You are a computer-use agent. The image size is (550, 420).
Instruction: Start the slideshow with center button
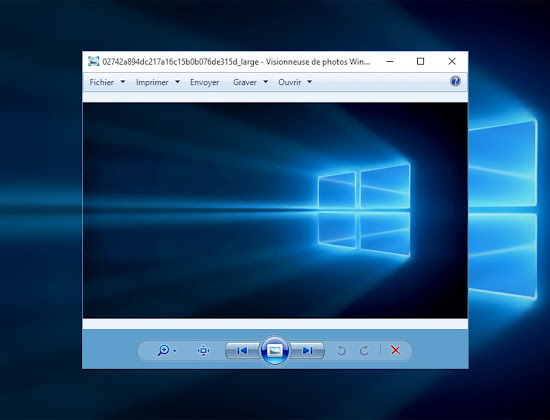click(275, 350)
